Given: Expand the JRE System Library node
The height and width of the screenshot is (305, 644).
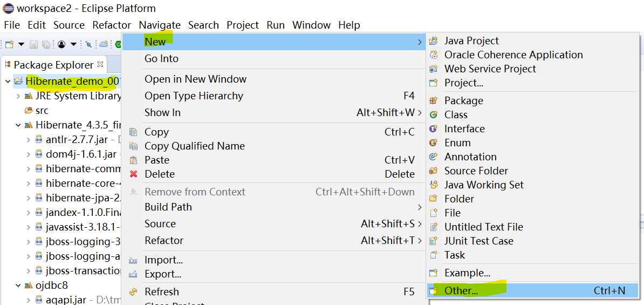Looking at the screenshot, I should [x=18, y=96].
